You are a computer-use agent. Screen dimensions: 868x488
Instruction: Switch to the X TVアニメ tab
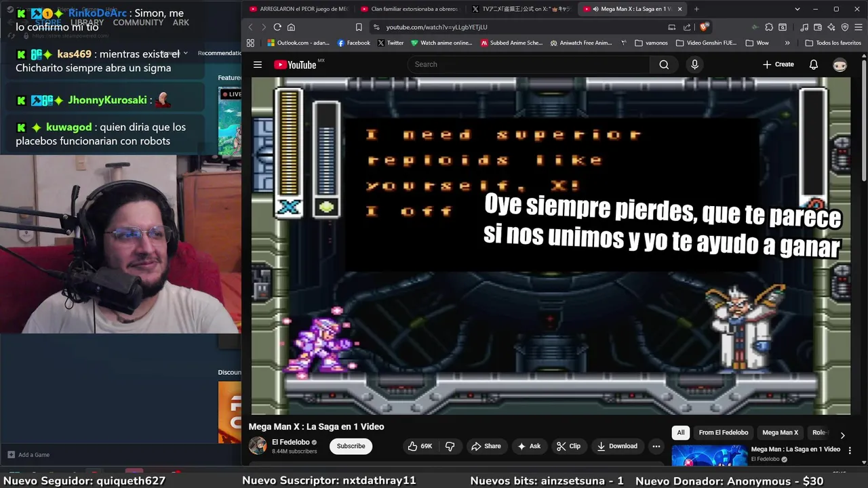(521, 9)
